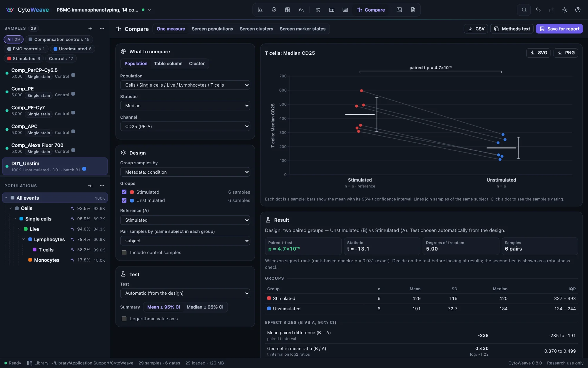This screenshot has width=588, height=368.
Task: Click Save for report button
Action: pyautogui.click(x=559, y=29)
